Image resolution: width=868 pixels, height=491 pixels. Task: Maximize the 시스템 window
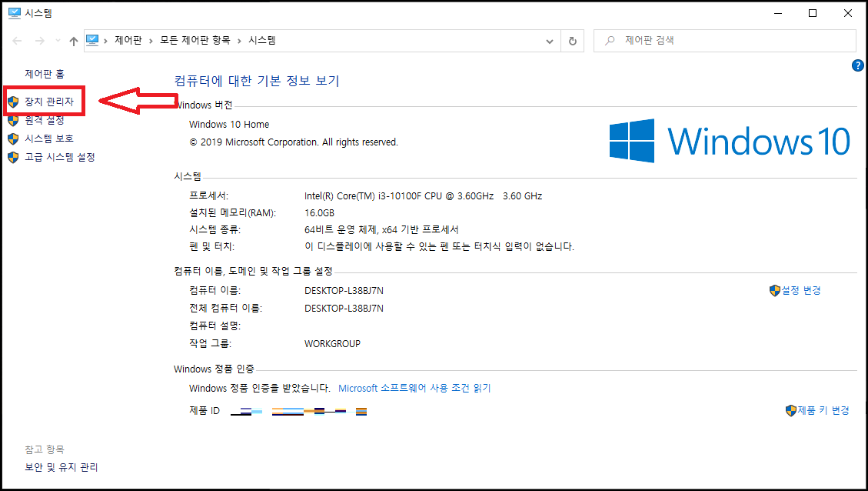click(x=812, y=13)
